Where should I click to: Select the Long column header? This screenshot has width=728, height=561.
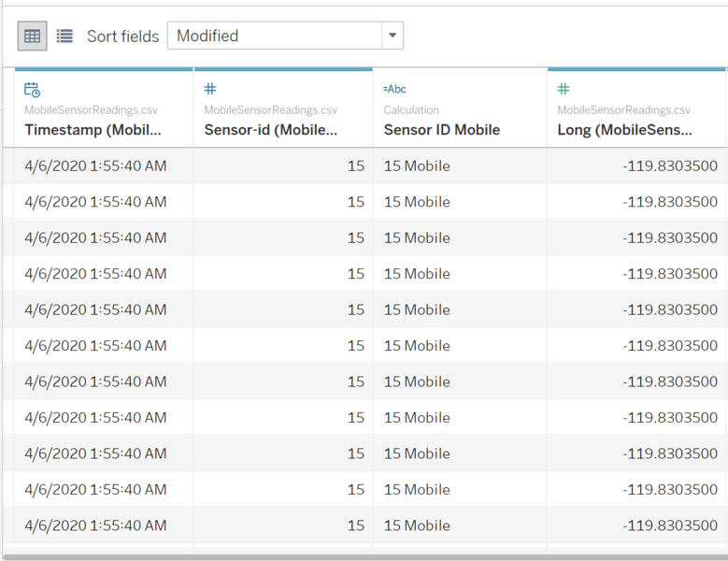(x=625, y=130)
